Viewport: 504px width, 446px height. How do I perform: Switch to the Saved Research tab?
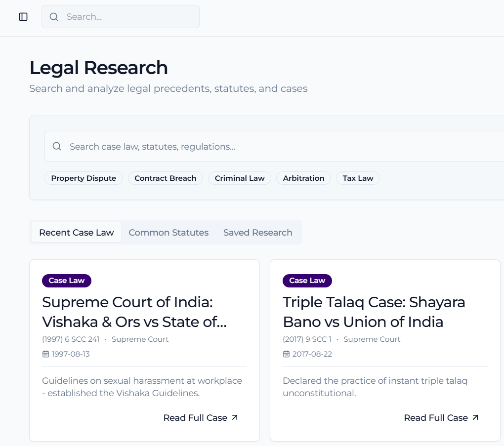click(x=257, y=233)
